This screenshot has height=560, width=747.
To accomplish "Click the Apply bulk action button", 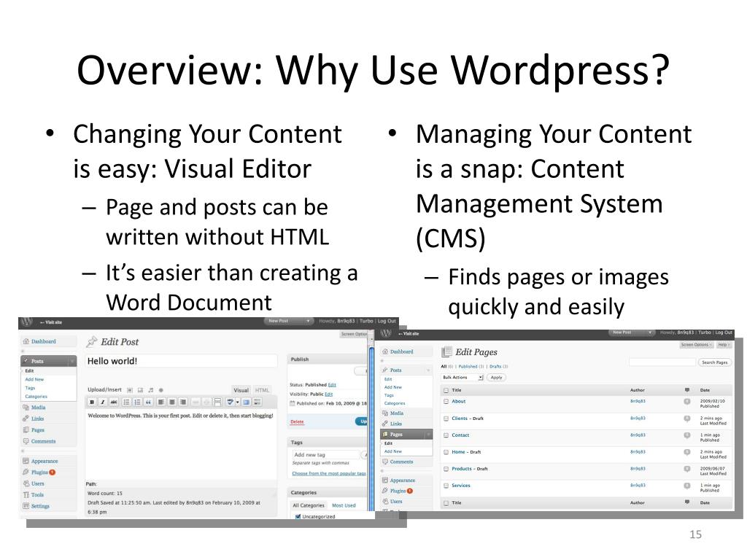I will click(x=496, y=378).
